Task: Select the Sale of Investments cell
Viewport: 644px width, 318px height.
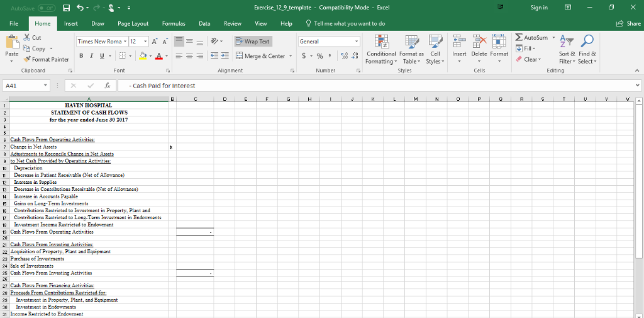Action: (x=88, y=266)
